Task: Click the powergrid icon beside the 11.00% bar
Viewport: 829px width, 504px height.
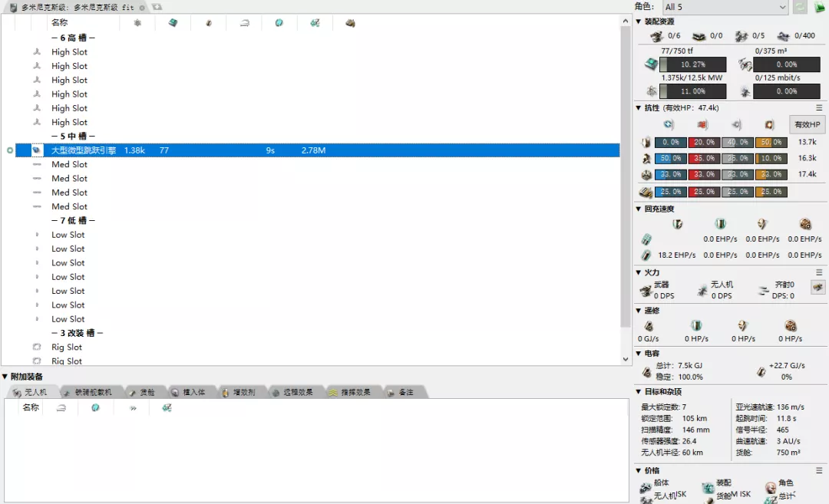Action: 652,91
